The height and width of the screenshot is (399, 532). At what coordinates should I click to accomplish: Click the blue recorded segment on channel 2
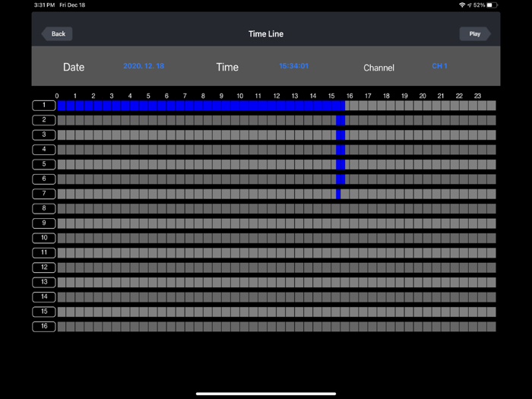340,120
